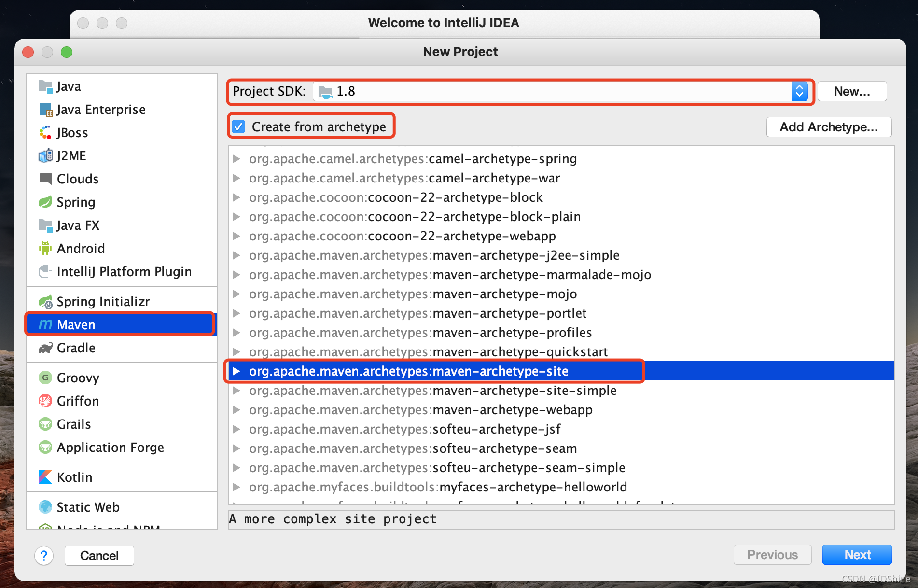The width and height of the screenshot is (918, 588).
Task: Click the SDK folder icon in Project SDK field
Action: pos(325,92)
